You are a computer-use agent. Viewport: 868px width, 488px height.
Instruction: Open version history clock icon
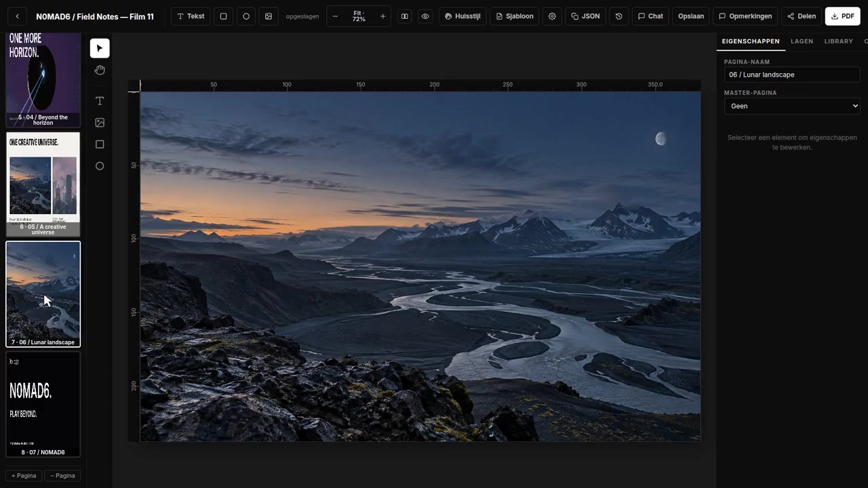pos(618,16)
